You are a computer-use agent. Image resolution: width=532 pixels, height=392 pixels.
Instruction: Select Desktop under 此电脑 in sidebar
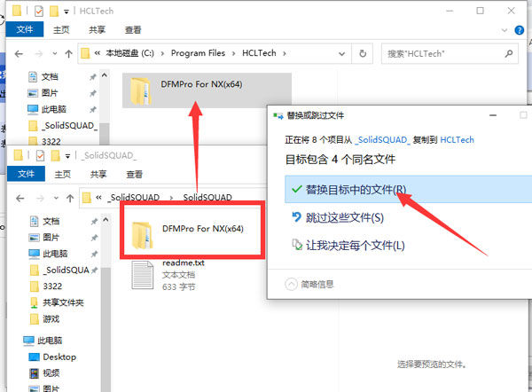pyautogui.click(x=59, y=357)
